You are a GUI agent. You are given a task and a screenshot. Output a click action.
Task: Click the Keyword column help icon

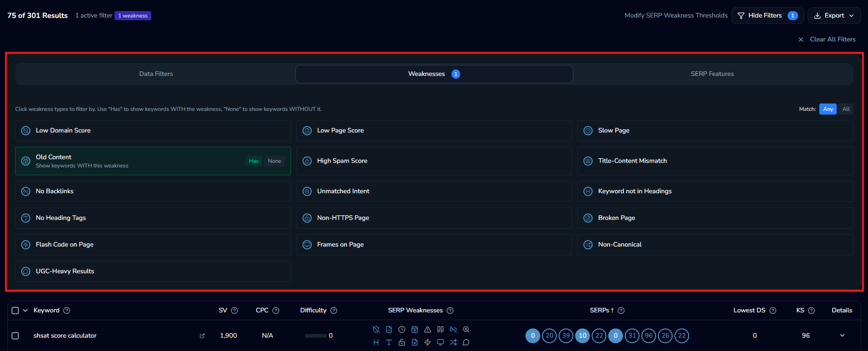pyautogui.click(x=67, y=311)
